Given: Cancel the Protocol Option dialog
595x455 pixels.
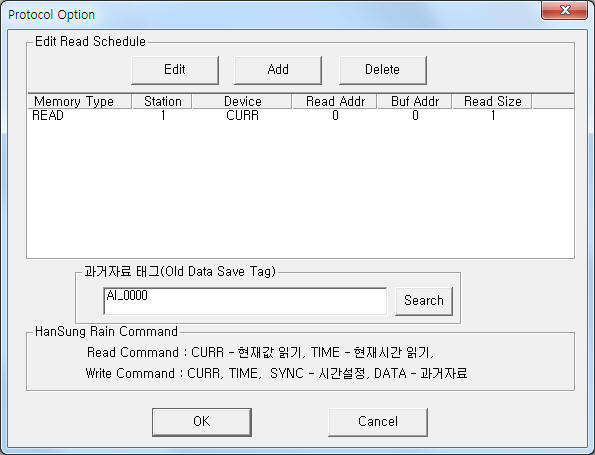Looking at the screenshot, I should (x=378, y=422).
